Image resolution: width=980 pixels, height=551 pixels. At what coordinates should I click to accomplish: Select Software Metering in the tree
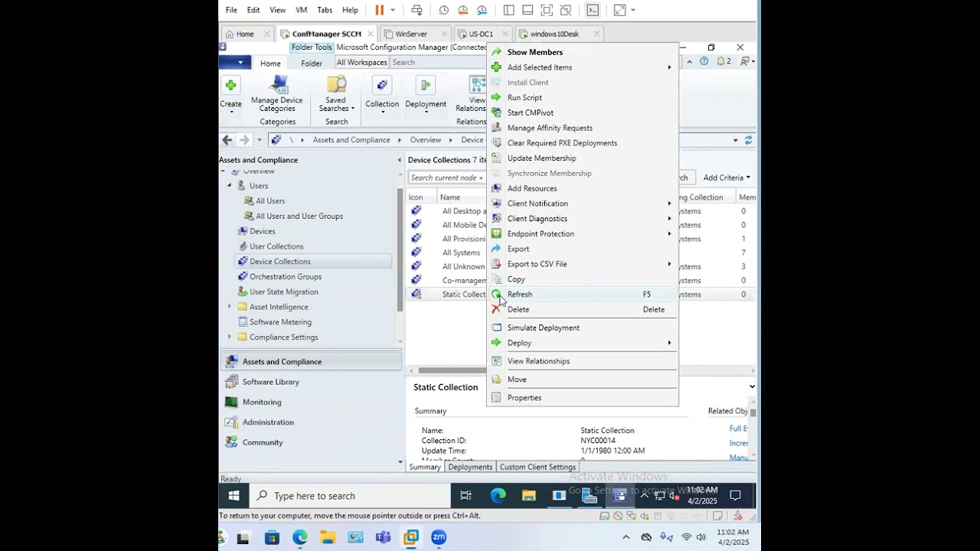[280, 322]
